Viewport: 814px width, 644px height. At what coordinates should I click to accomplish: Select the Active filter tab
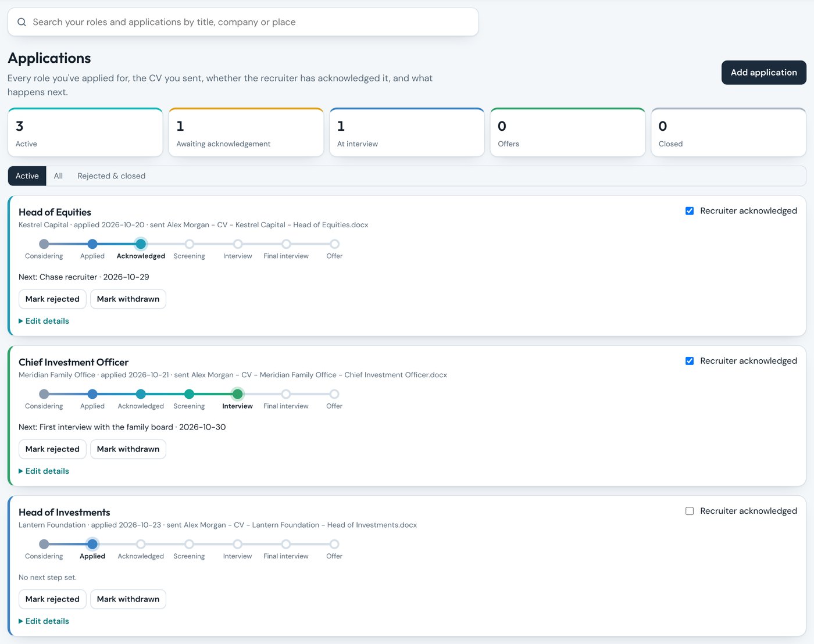click(x=27, y=176)
